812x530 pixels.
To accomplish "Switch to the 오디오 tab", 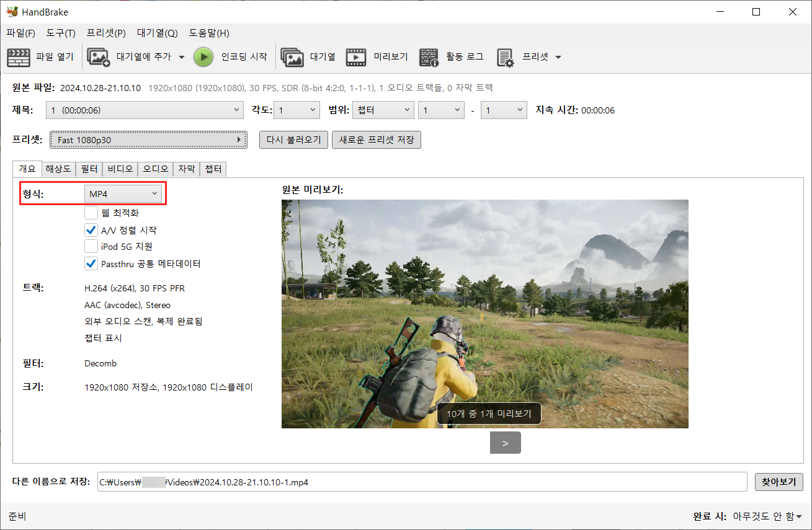I will [156, 169].
